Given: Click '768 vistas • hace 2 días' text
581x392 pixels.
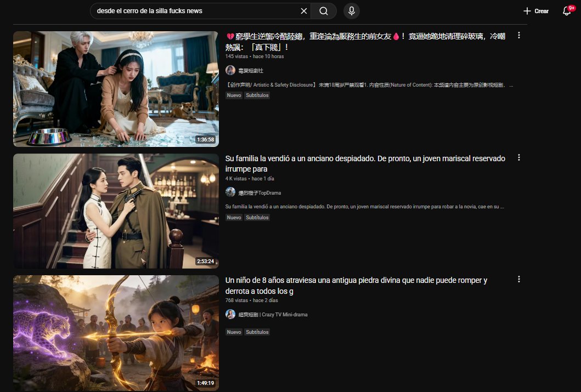Looking at the screenshot, I should pyautogui.click(x=252, y=300).
